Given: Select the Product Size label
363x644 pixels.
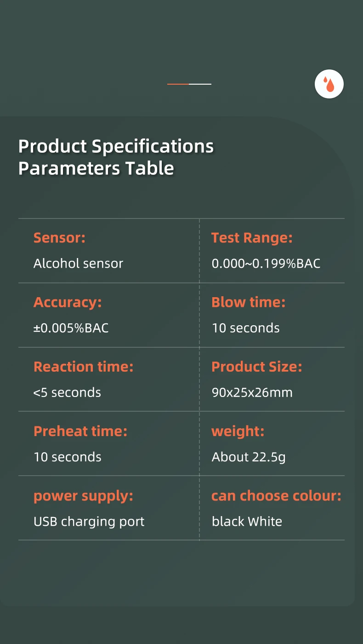Looking at the screenshot, I should (256, 367).
